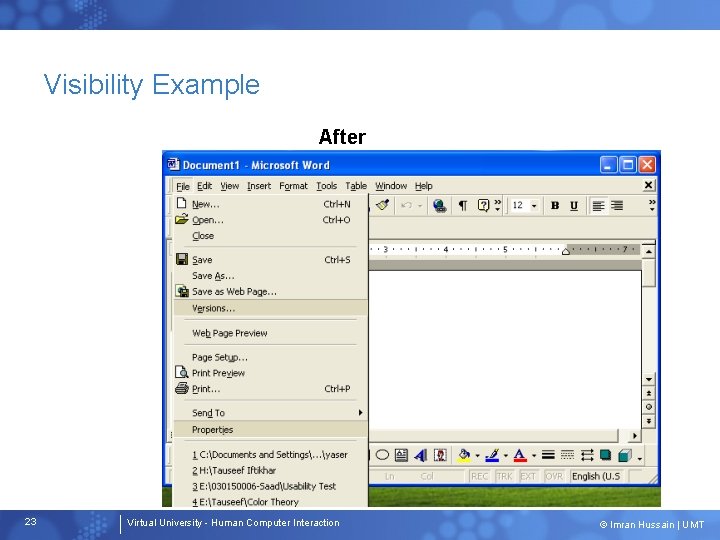This screenshot has height=540, width=720.
Task: Open the Web toolbar globe icon
Action: tap(439, 205)
